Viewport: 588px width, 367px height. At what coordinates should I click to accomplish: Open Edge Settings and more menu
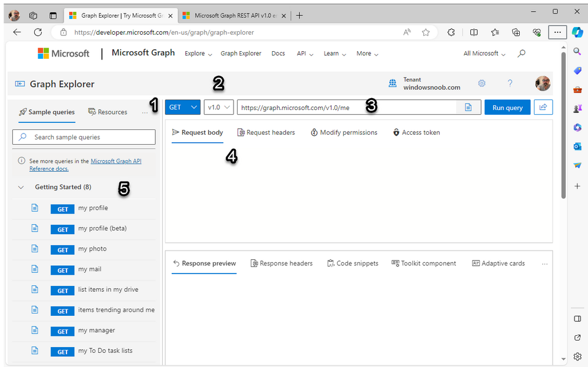(x=557, y=32)
